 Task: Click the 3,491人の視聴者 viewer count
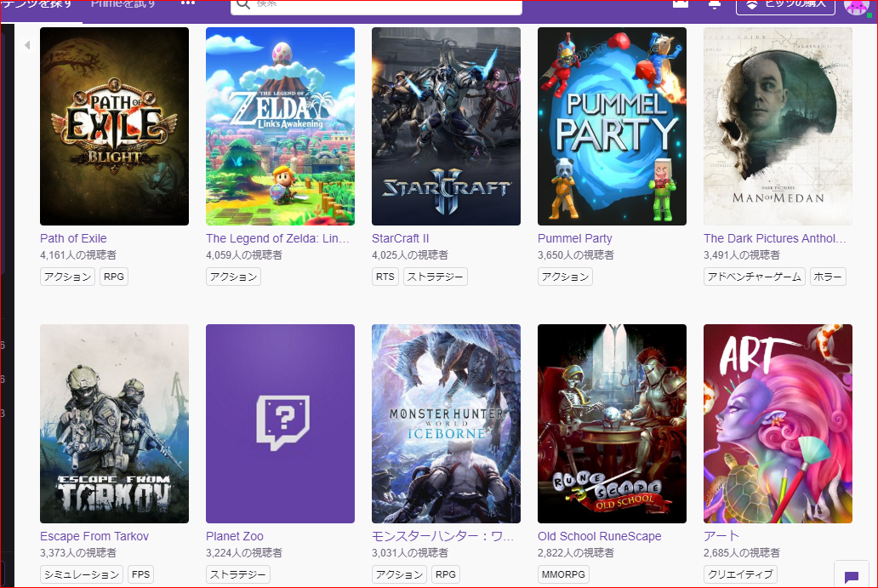pos(742,255)
